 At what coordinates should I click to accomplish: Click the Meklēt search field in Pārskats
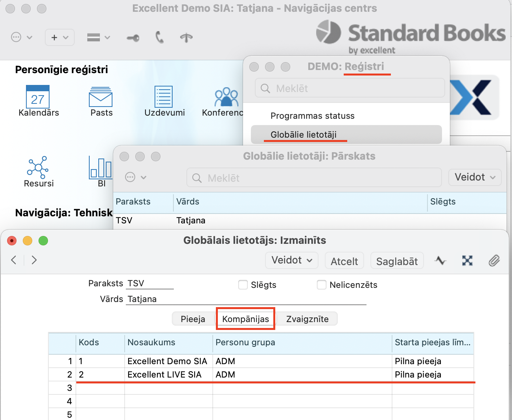pos(314,178)
